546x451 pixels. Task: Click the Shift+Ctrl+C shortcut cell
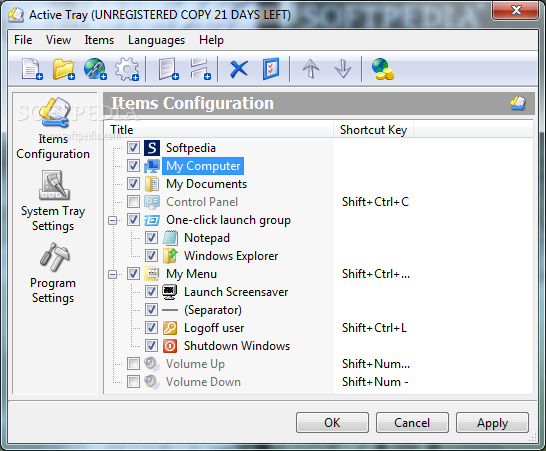click(x=375, y=202)
